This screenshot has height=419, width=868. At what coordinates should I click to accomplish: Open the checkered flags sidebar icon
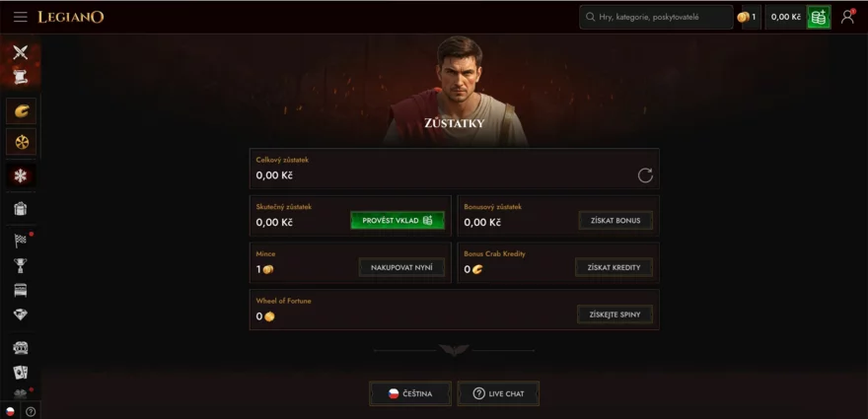[21, 240]
